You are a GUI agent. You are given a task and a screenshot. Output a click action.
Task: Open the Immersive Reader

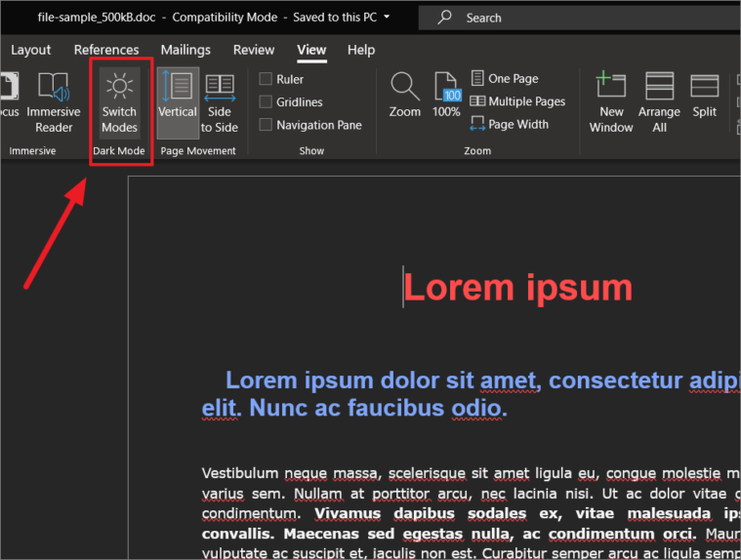point(54,103)
